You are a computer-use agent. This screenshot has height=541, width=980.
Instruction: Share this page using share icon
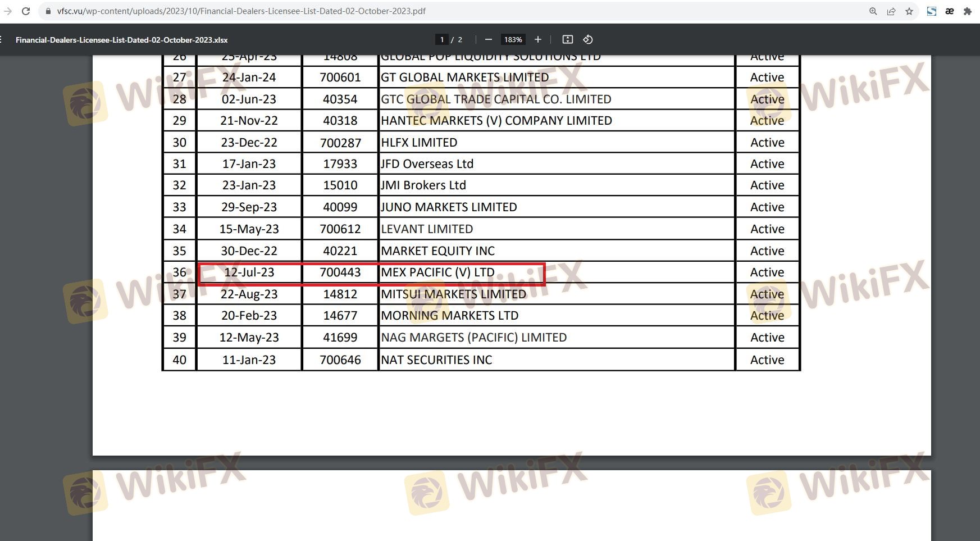point(891,11)
